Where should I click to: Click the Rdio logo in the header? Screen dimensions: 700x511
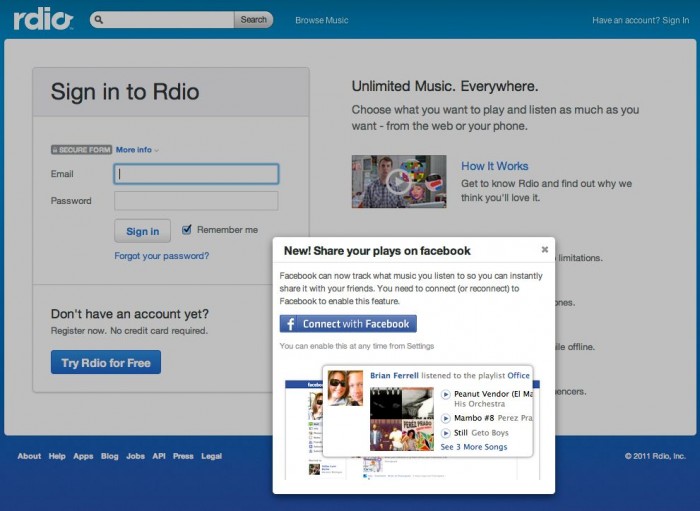click(x=43, y=20)
